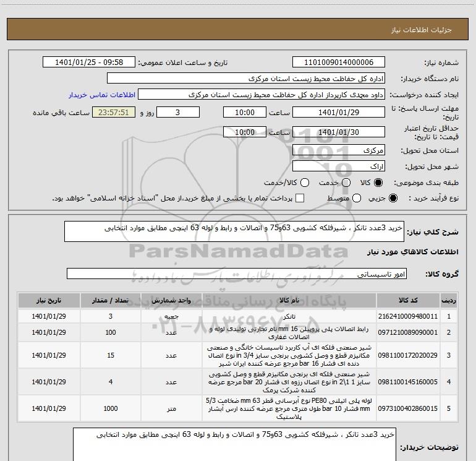The image size is (476, 461).
Task: Click the price validity date 1401/01/30 field
Action: point(339,132)
